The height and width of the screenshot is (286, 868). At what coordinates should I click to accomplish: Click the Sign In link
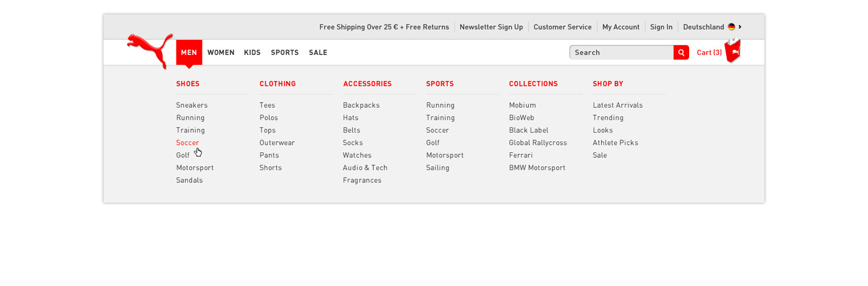(x=661, y=27)
